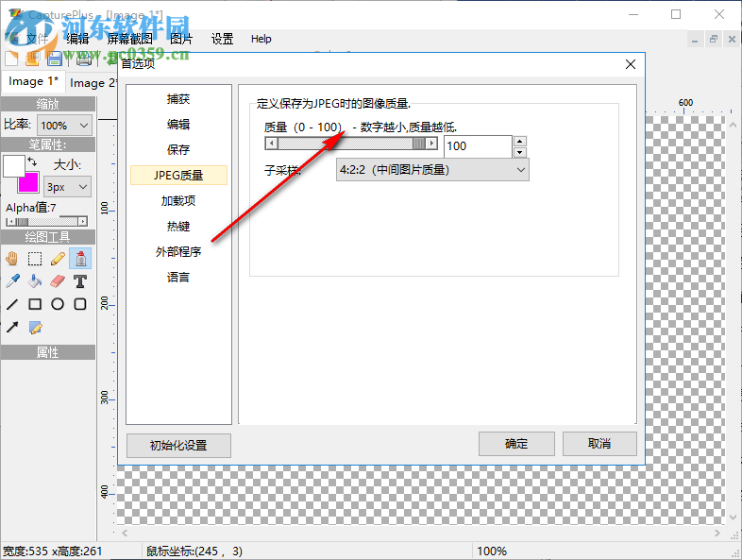Switch to the Image 2 tab

92,83
